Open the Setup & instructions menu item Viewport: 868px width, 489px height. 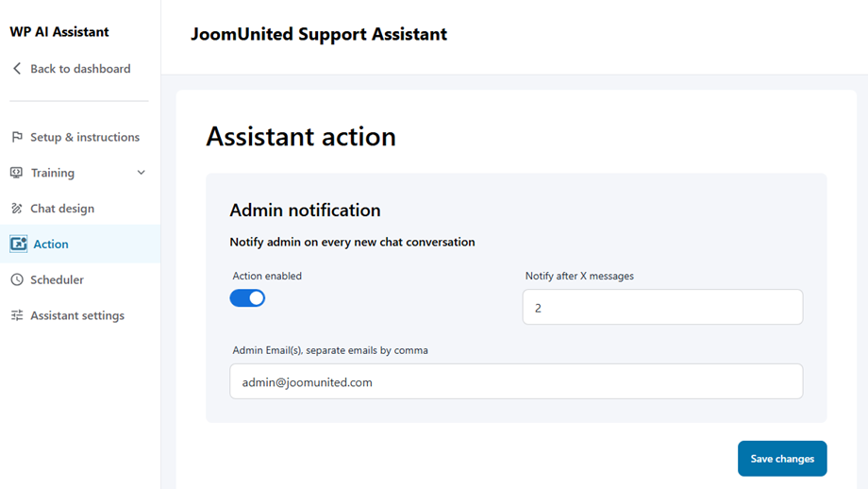click(x=85, y=137)
